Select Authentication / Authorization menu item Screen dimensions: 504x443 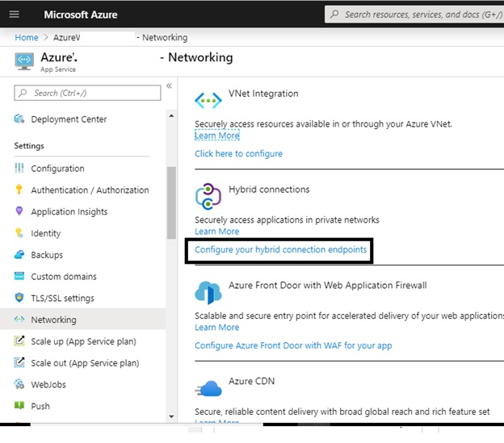[90, 190]
